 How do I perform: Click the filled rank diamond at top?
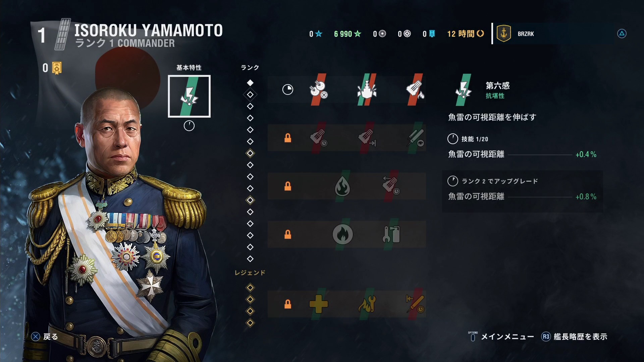[250, 83]
